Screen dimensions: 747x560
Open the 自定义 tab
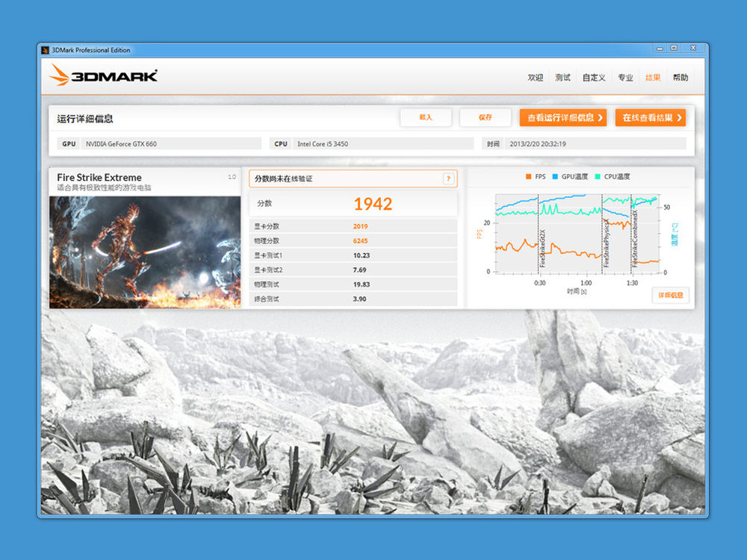(x=594, y=78)
